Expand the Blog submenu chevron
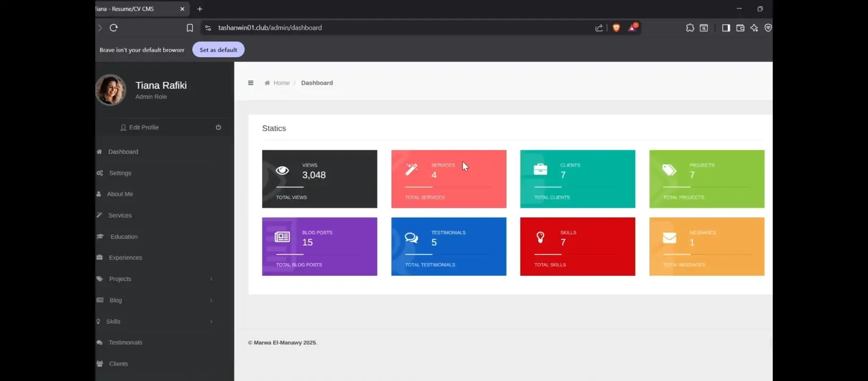This screenshot has width=868, height=381. 211,300
